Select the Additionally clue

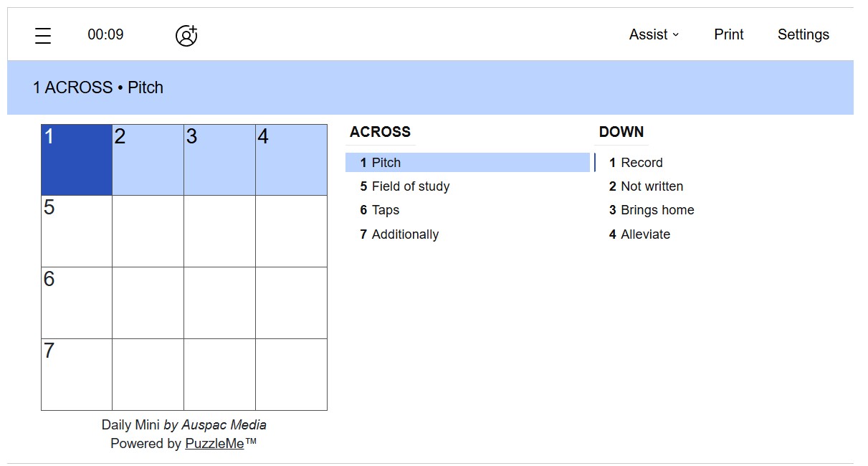coord(405,234)
